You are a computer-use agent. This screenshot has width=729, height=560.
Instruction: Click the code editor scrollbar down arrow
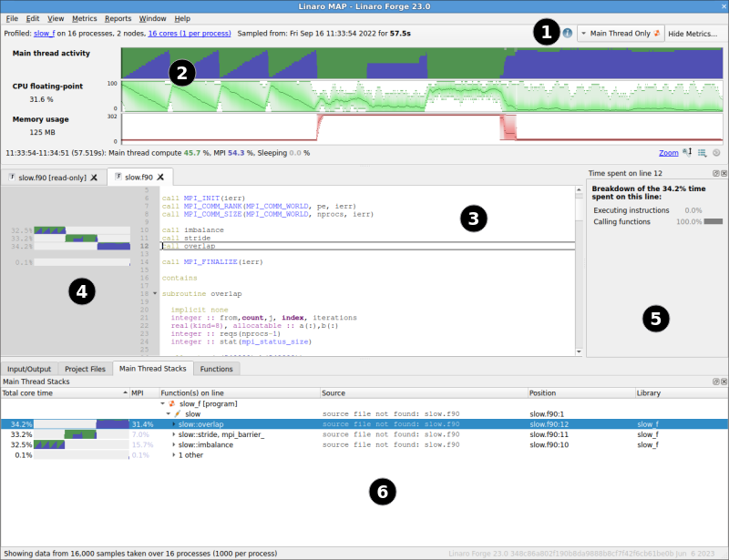pyautogui.click(x=579, y=351)
